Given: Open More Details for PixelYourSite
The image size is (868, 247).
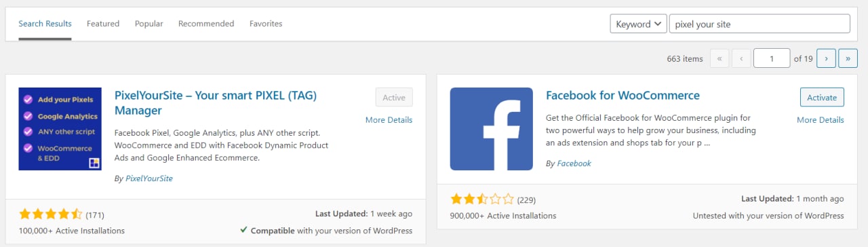Looking at the screenshot, I should [389, 120].
